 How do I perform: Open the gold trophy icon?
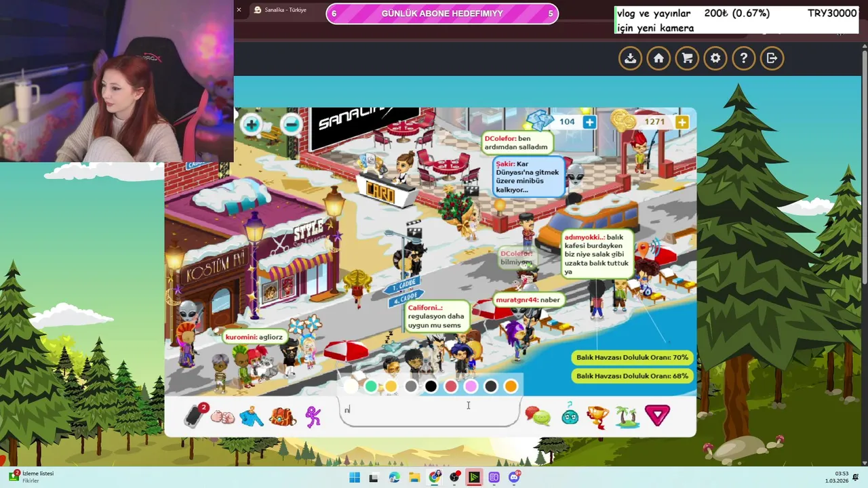(x=597, y=416)
